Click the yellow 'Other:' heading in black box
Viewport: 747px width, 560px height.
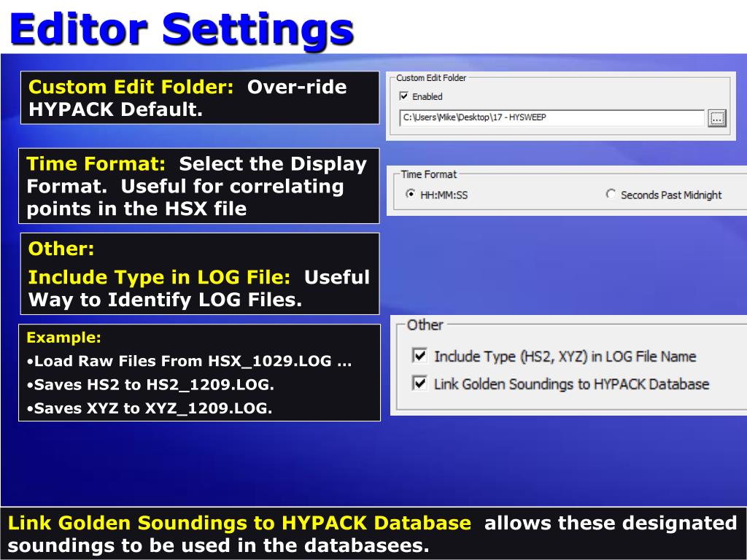(61, 249)
